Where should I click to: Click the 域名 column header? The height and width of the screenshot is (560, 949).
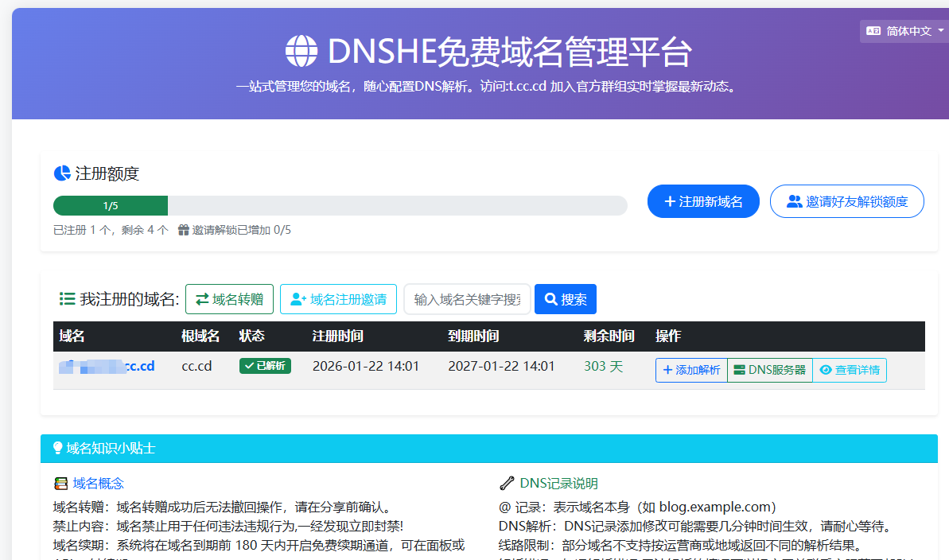[x=72, y=336]
